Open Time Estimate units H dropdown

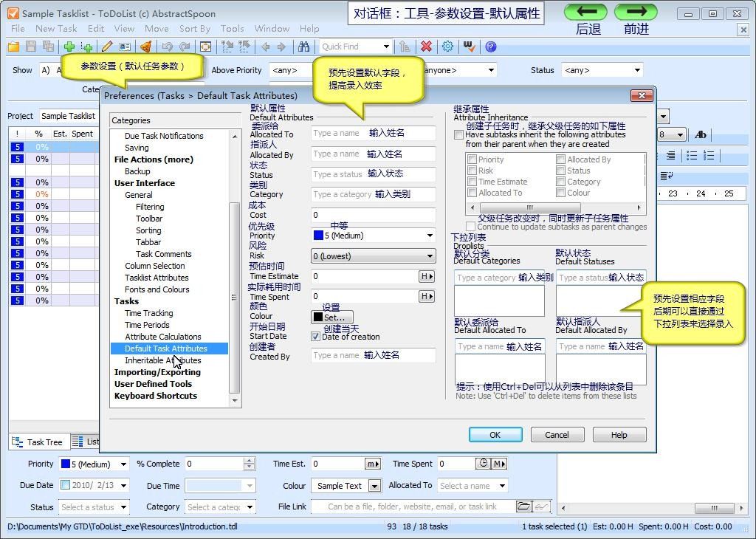pyautogui.click(x=427, y=276)
